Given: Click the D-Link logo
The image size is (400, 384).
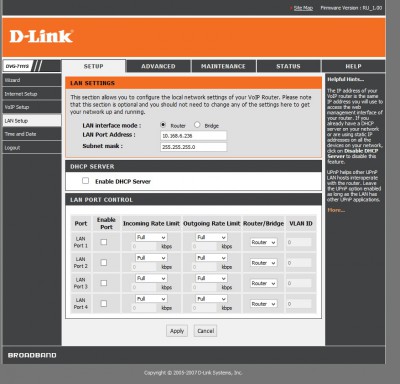Looking at the screenshot, I should click(x=41, y=36).
